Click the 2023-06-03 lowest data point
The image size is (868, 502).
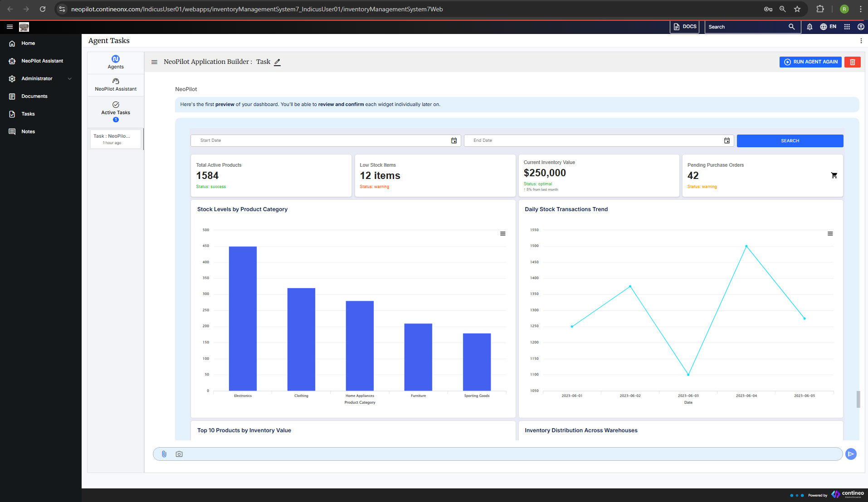pyautogui.click(x=688, y=375)
